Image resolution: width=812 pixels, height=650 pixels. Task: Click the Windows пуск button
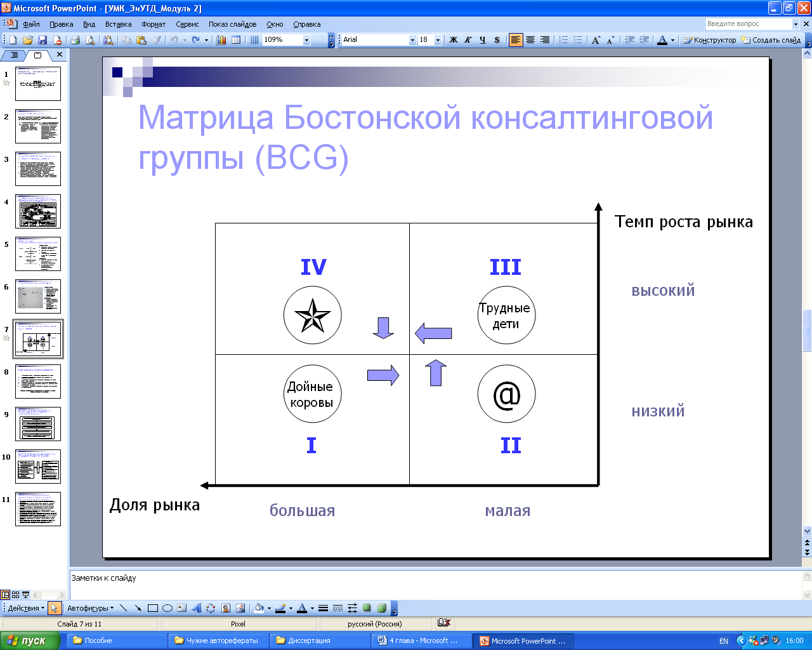point(30,640)
